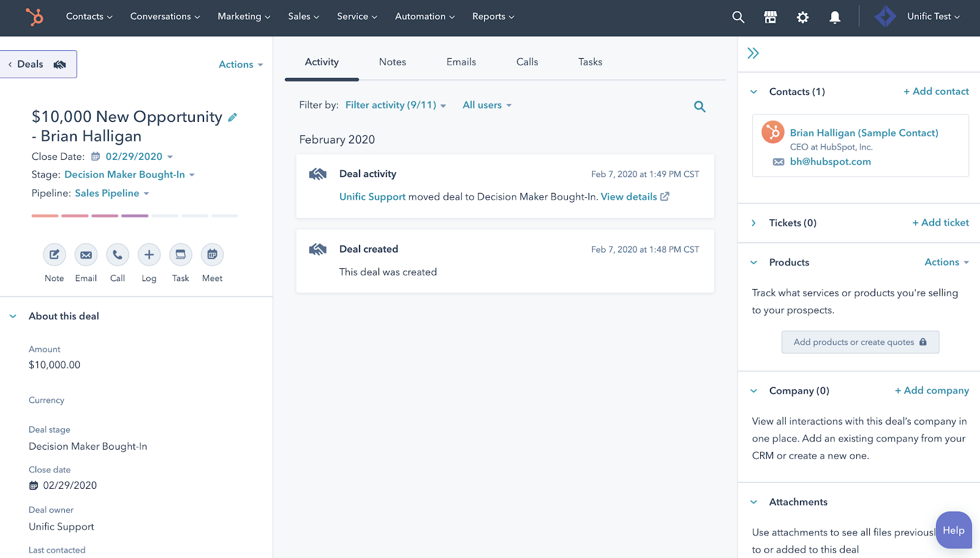Screen dimensions: 980x558
Task: Open the Sales navigation menu
Action: [304, 17]
